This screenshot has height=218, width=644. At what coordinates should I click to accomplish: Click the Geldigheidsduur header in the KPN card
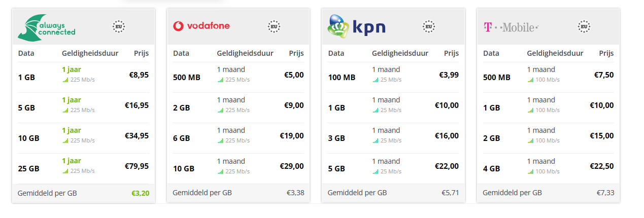(x=400, y=53)
